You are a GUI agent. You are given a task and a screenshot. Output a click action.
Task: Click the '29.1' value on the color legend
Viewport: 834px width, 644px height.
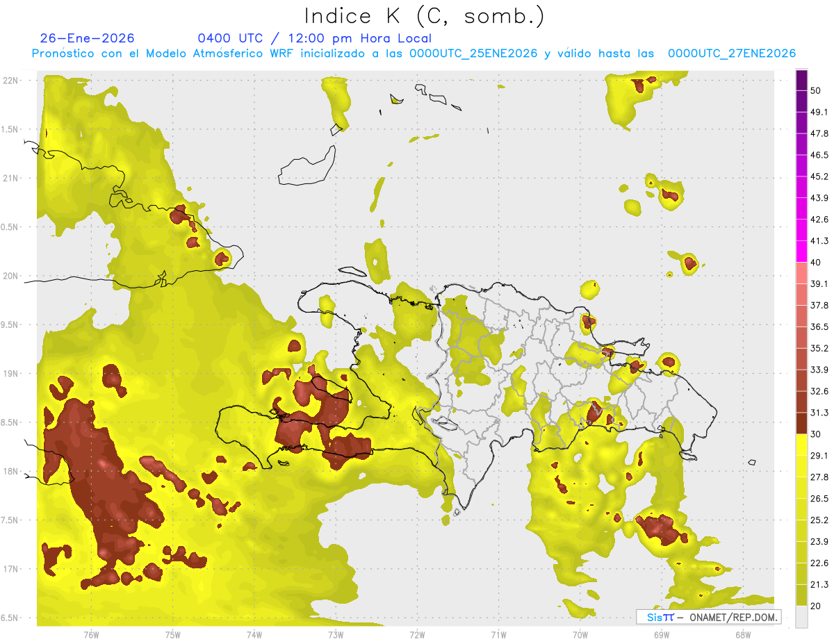tap(819, 455)
